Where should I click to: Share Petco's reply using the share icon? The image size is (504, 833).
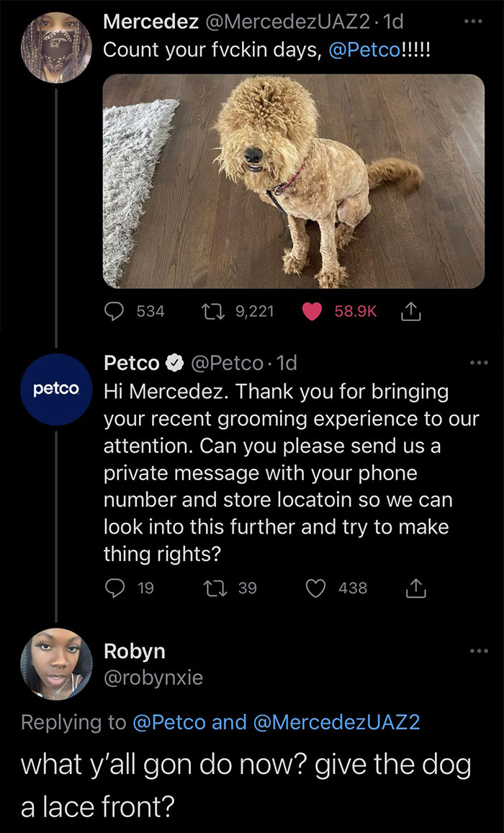coord(415,588)
